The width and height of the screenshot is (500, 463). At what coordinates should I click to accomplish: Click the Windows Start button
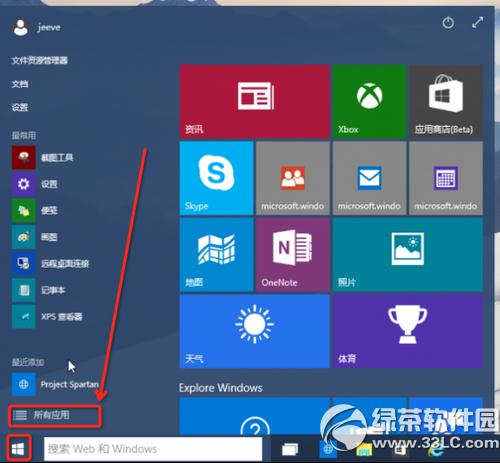pyautogui.click(x=18, y=449)
